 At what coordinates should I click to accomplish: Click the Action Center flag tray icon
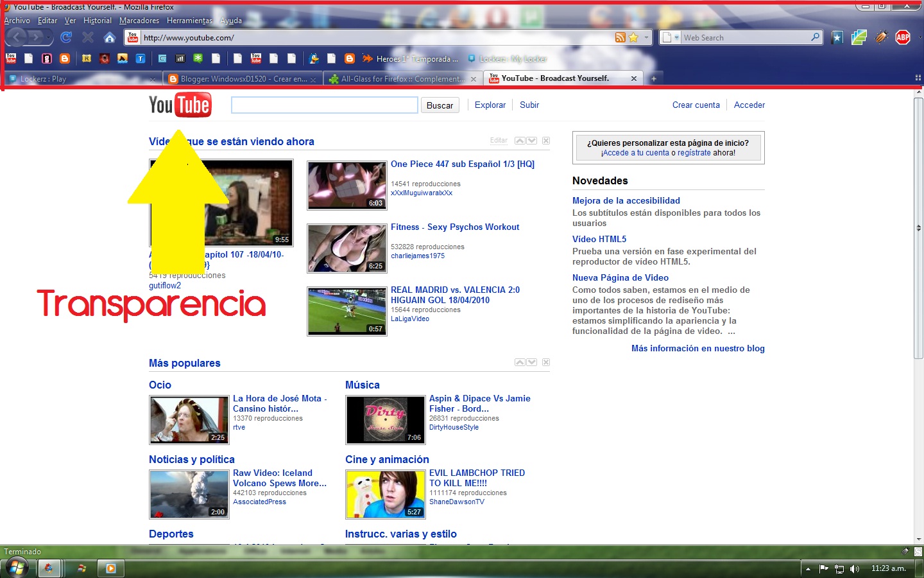pos(824,568)
